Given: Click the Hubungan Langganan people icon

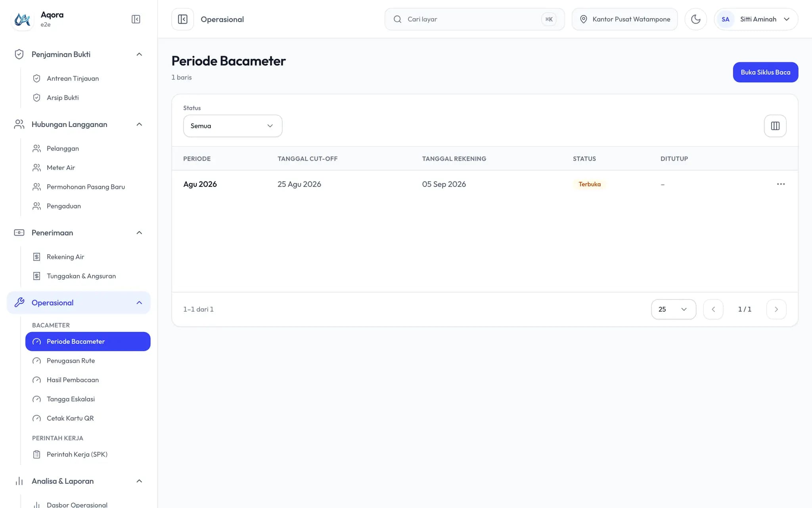Looking at the screenshot, I should click(19, 124).
